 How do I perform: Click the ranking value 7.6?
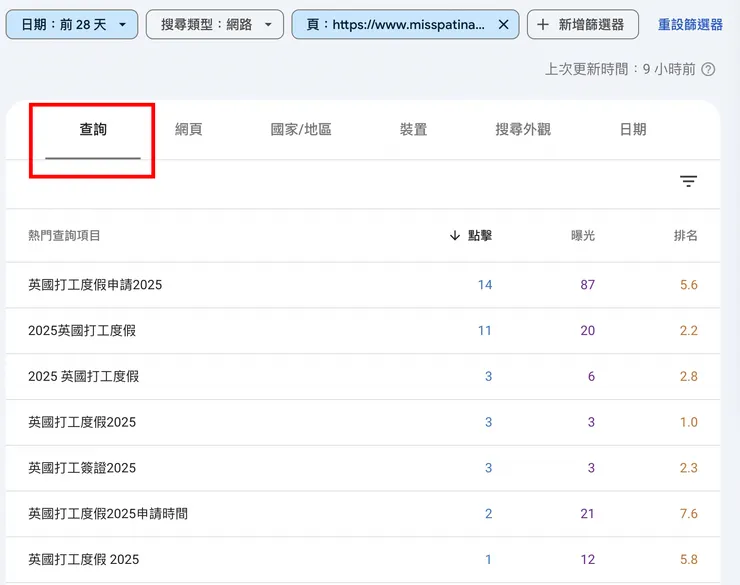[689, 514]
